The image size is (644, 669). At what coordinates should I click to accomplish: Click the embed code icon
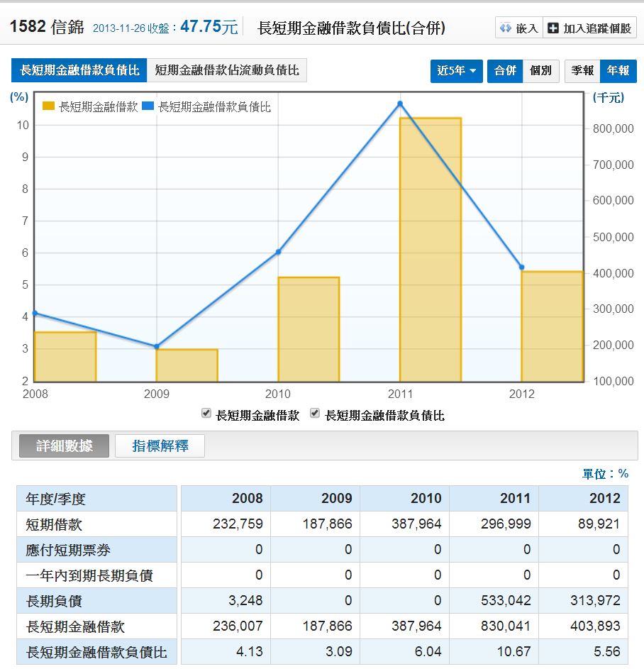(506, 28)
